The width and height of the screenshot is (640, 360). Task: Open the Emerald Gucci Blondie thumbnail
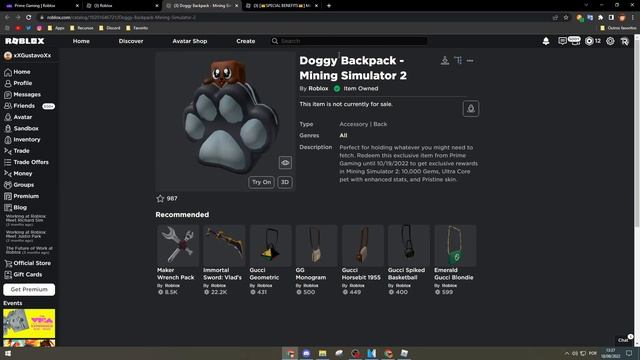click(x=455, y=245)
